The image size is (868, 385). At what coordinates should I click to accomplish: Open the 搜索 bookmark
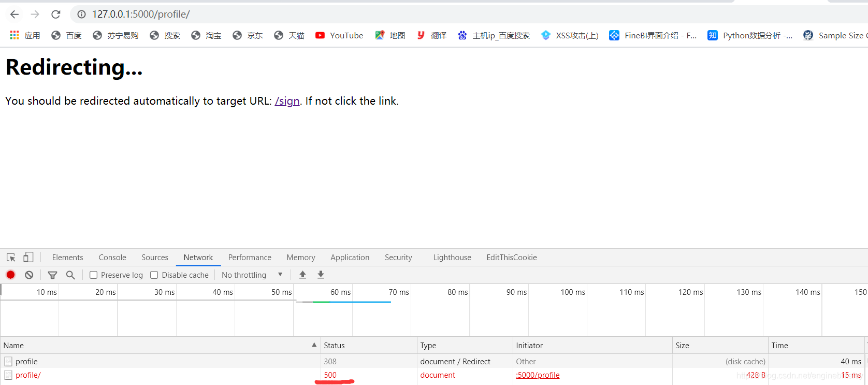point(165,35)
